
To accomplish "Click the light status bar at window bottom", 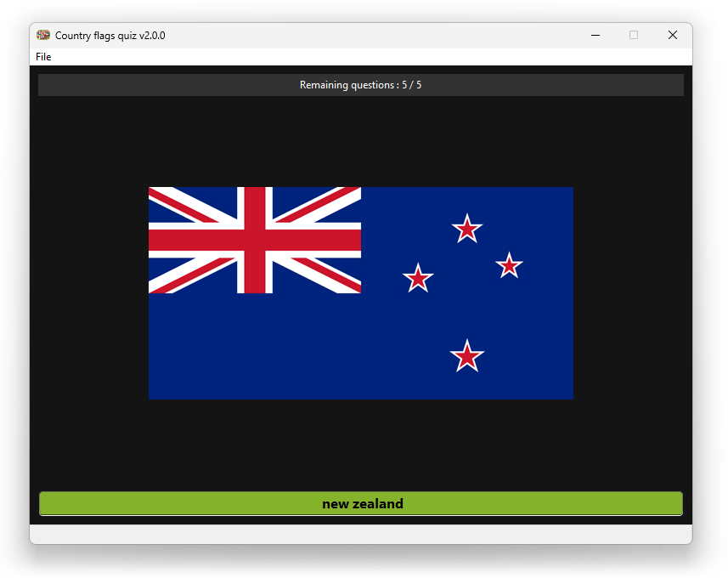I will (361, 534).
